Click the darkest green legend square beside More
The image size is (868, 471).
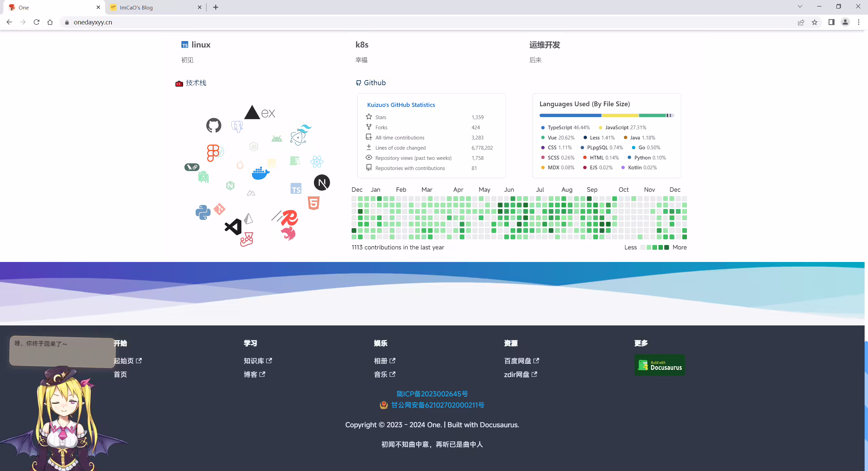[667, 247]
